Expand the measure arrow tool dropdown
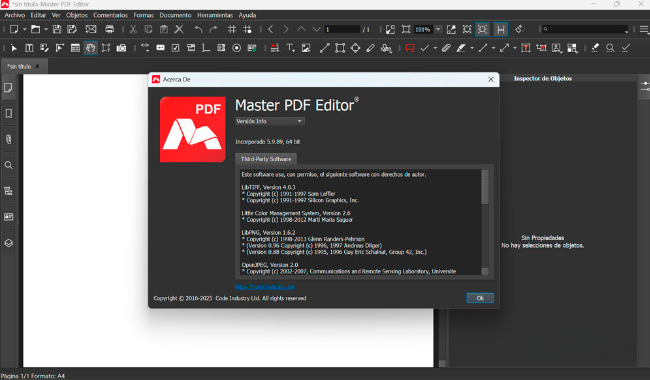 tap(515, 48)
